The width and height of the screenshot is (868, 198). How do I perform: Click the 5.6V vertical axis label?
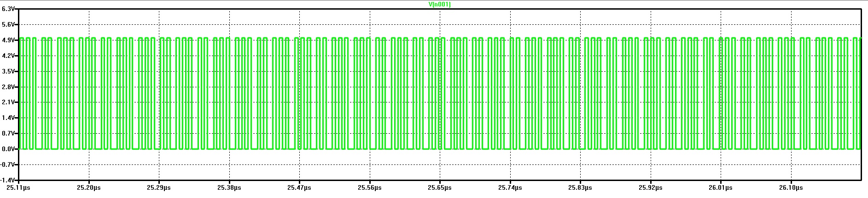pyautogui.click(x=9, y=24)
